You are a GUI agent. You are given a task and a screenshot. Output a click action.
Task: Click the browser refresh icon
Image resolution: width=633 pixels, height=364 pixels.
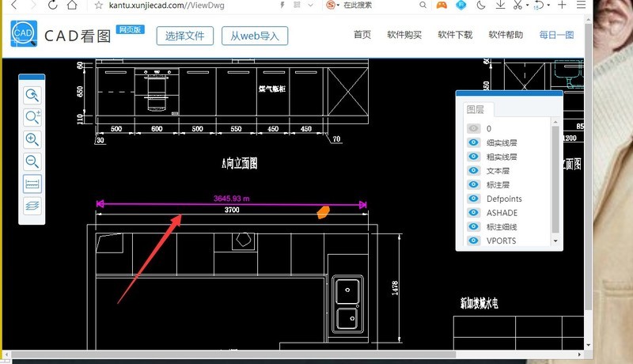point(52,5)
